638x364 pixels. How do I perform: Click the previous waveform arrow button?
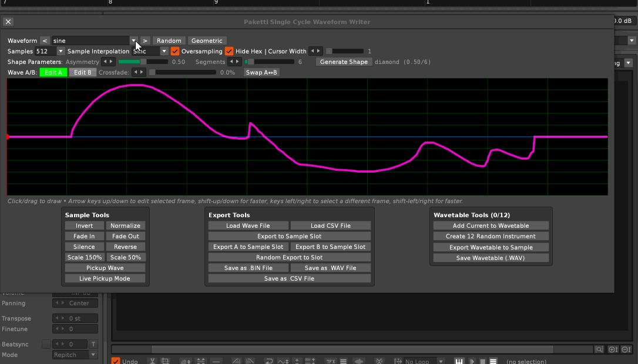45,41
